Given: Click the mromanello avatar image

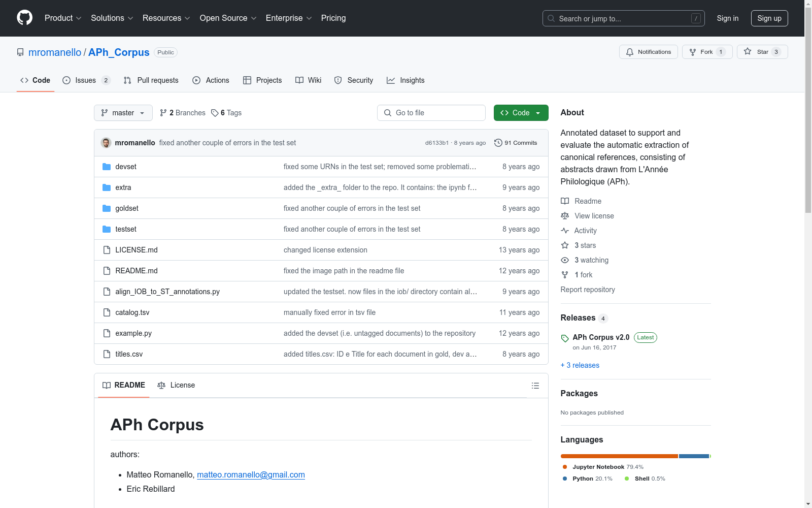Looking at the screenshot, I should tap(106, 143).
